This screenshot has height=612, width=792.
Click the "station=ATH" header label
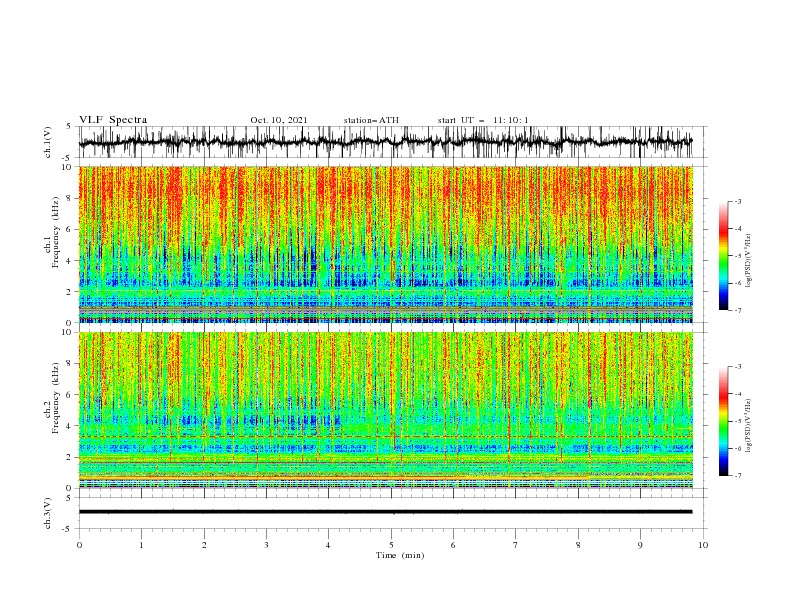tap(371, 120)
